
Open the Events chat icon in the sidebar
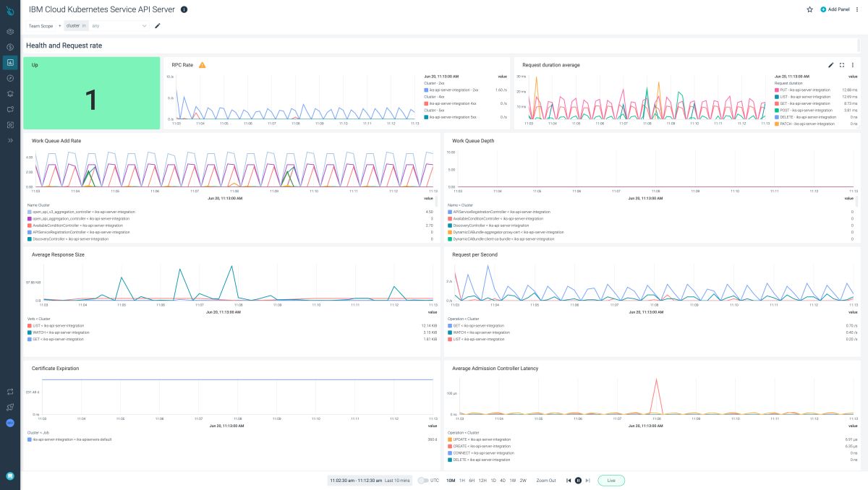tap(10, 109)
